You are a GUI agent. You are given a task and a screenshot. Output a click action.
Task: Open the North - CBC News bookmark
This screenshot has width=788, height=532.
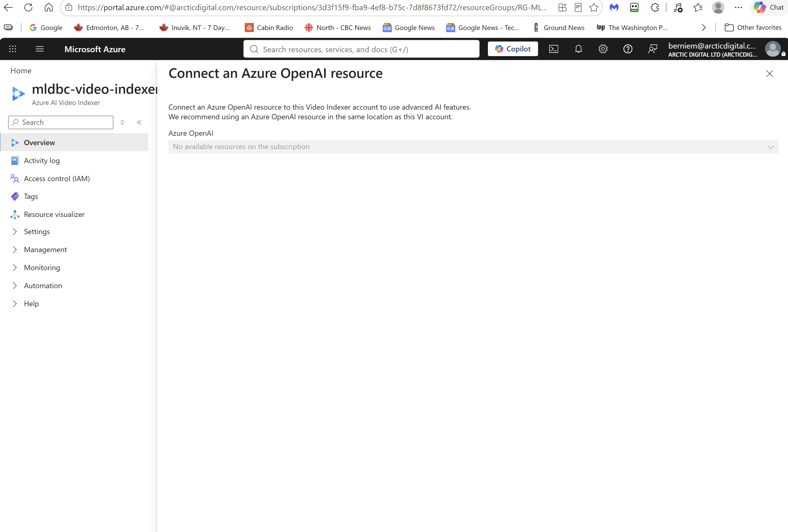point(338,28)
